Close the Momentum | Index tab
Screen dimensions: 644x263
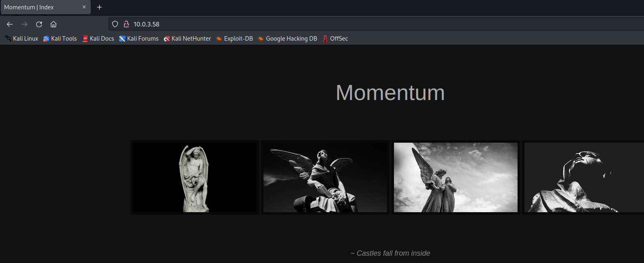coord(84,7)
